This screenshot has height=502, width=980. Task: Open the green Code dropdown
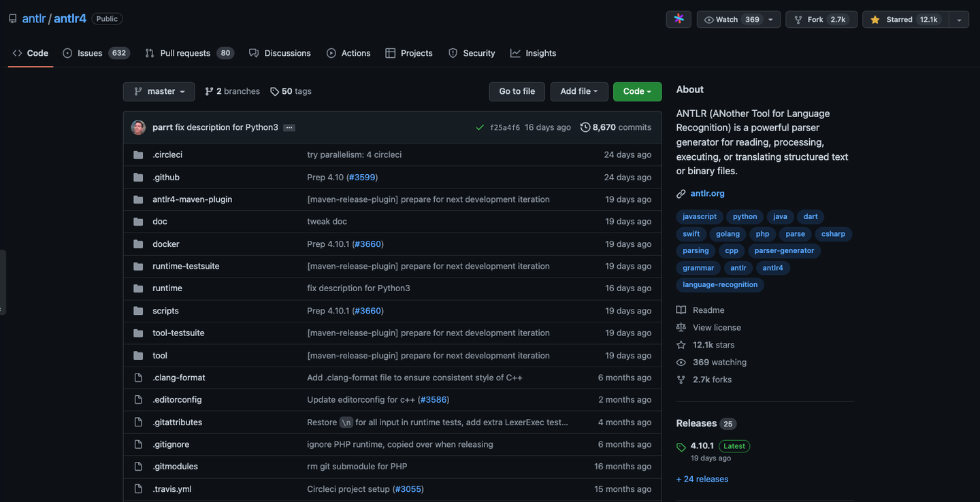point(637,90)
